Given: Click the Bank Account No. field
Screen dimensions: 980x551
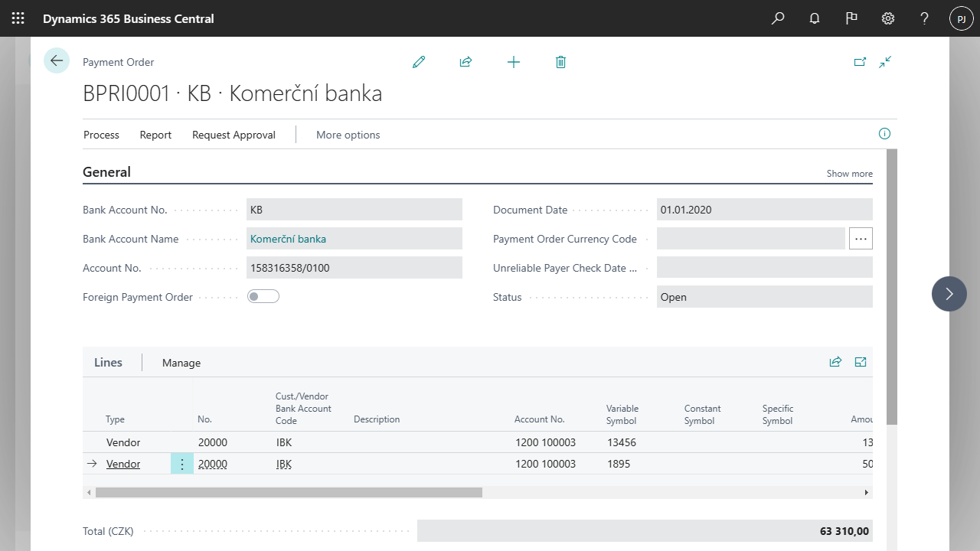Looking at the screenshot, I should [354, 210].
